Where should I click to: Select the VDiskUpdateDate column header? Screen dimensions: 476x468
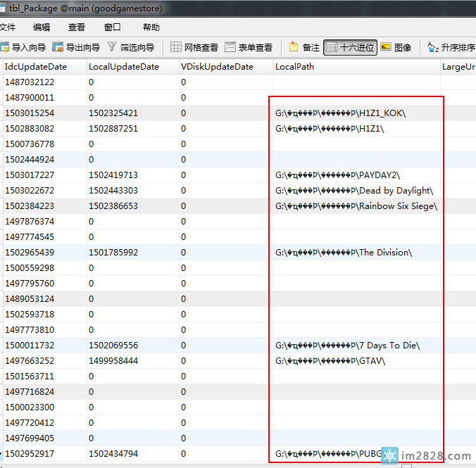(x=217, y=67)
